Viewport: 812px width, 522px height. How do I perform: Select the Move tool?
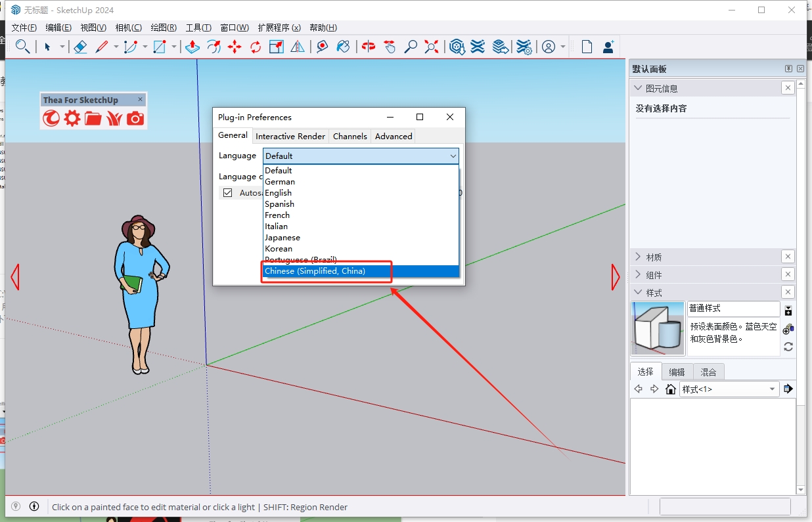tap(235, 47)
